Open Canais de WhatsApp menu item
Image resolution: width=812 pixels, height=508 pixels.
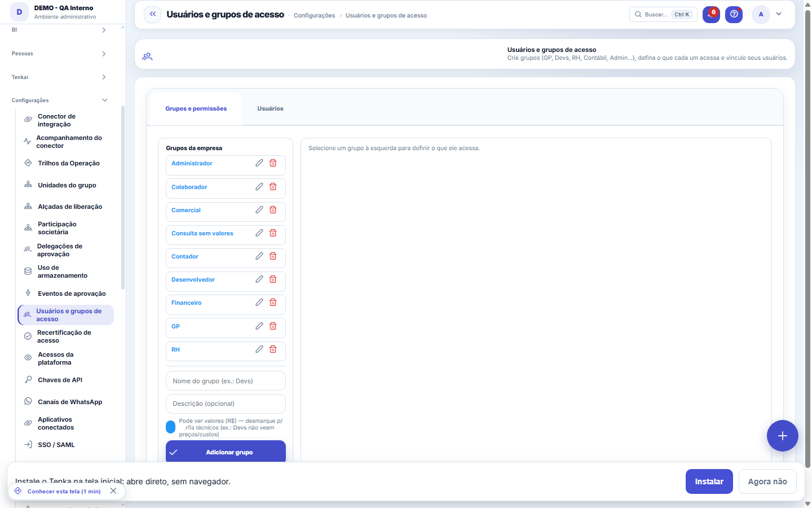click(65, 402)
